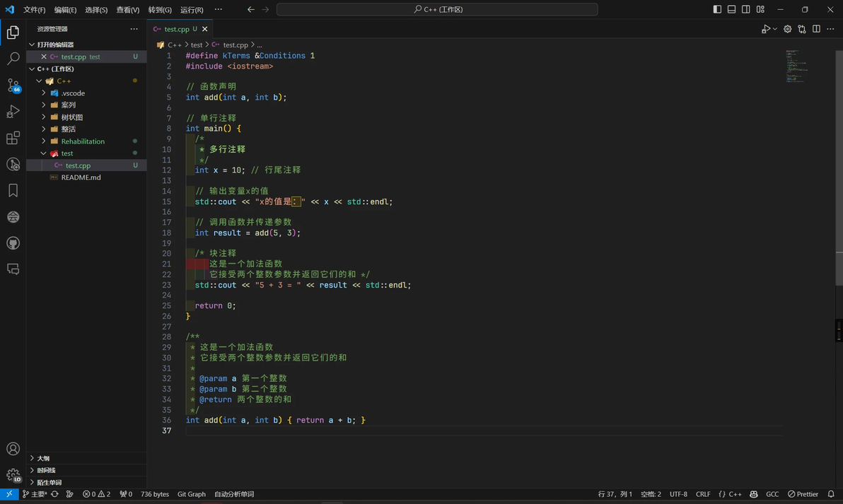
Task: Open notifications bell in status bar
Action: point(831,494)
